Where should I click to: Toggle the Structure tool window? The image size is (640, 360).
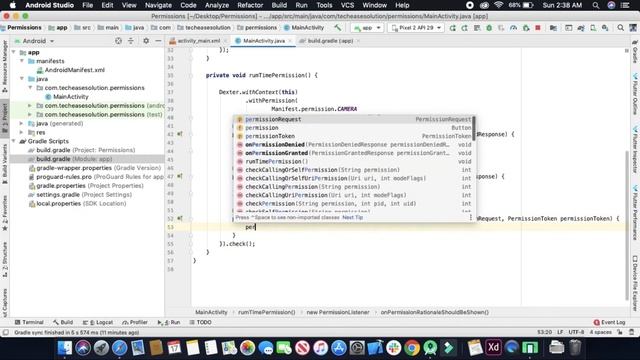[x=5, y=260]
